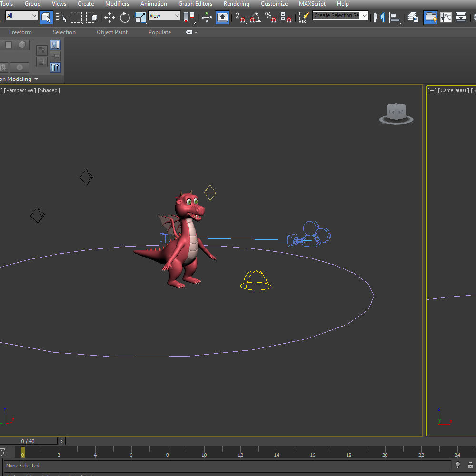The image size is (476, 476).
Task: Activate the Select and Rotate tool
Action: click(124, 17)
